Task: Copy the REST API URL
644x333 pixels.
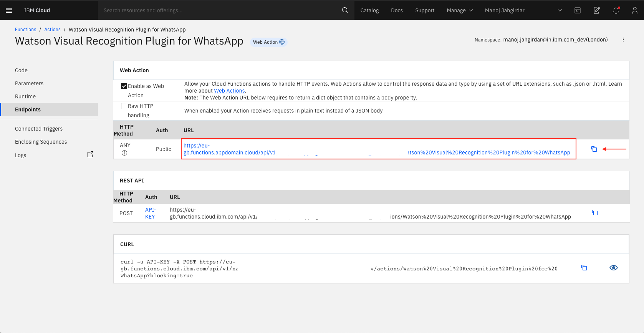Action: (x=595, y=212)
